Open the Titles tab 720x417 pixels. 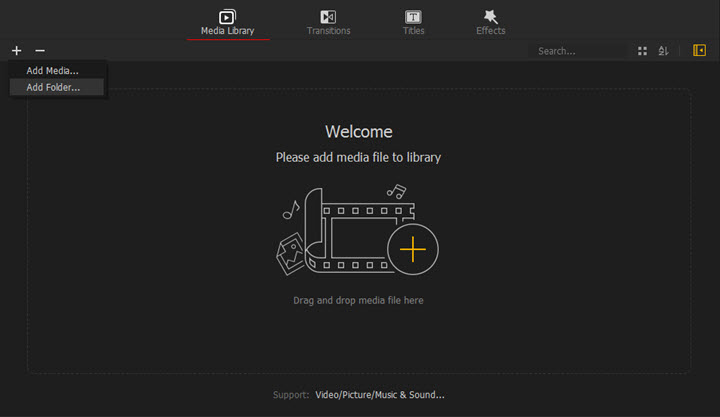point(413,23)
